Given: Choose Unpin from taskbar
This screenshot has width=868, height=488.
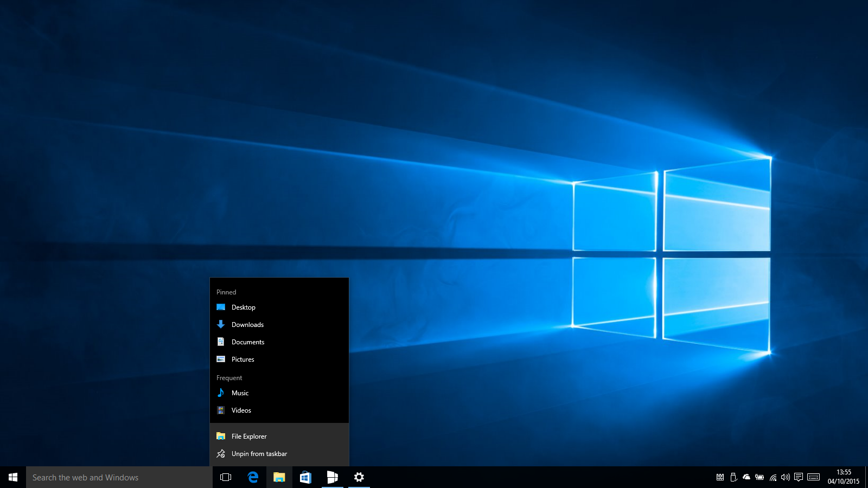Looking at the screenshot, I should 279,454.
